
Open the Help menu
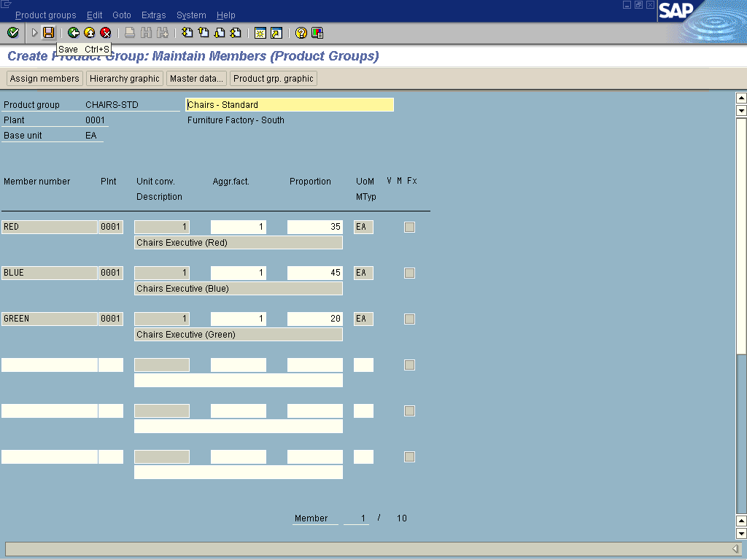[x=226, y=15]
